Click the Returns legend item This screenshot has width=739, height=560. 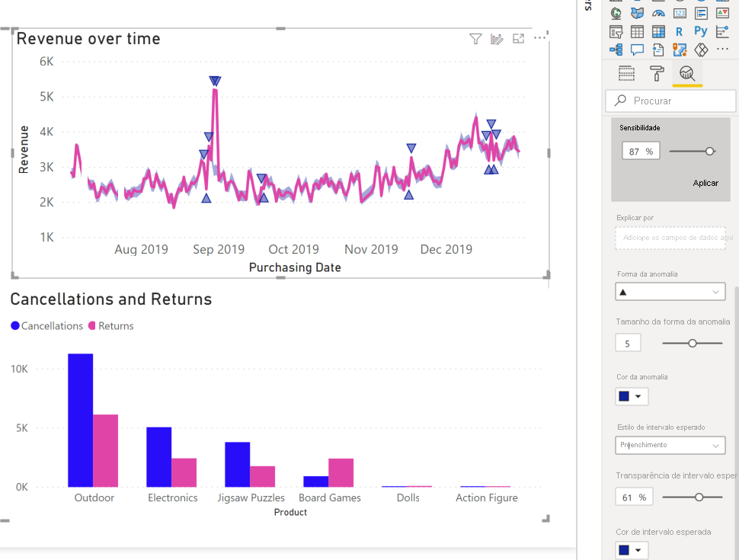point(111,326)
